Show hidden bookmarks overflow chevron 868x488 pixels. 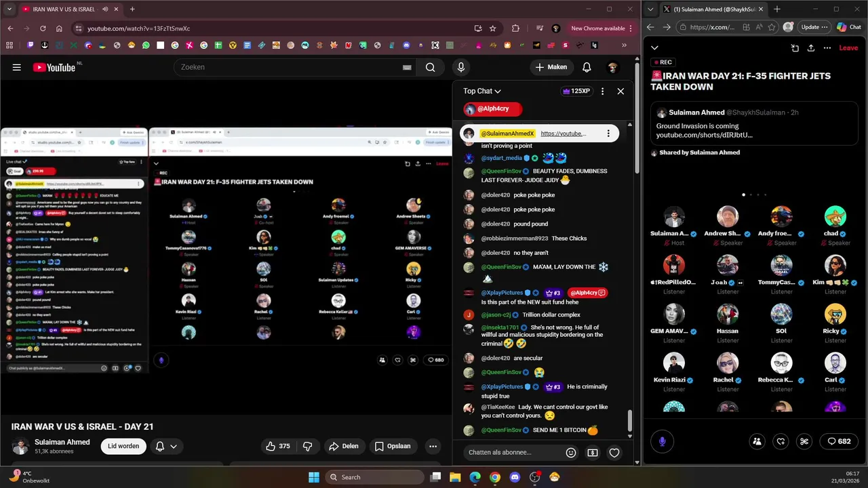(625, 45)
